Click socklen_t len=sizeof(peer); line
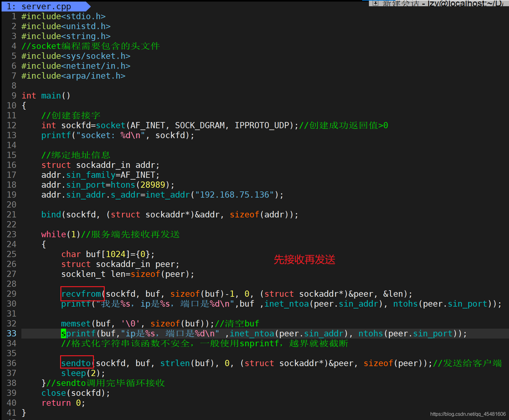 click(128, 274)
